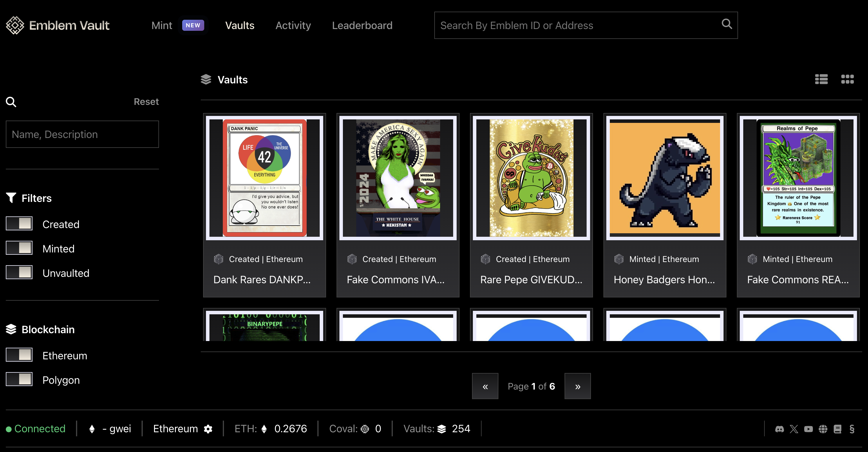Open the X (Twitter) icon

point(794,429)
